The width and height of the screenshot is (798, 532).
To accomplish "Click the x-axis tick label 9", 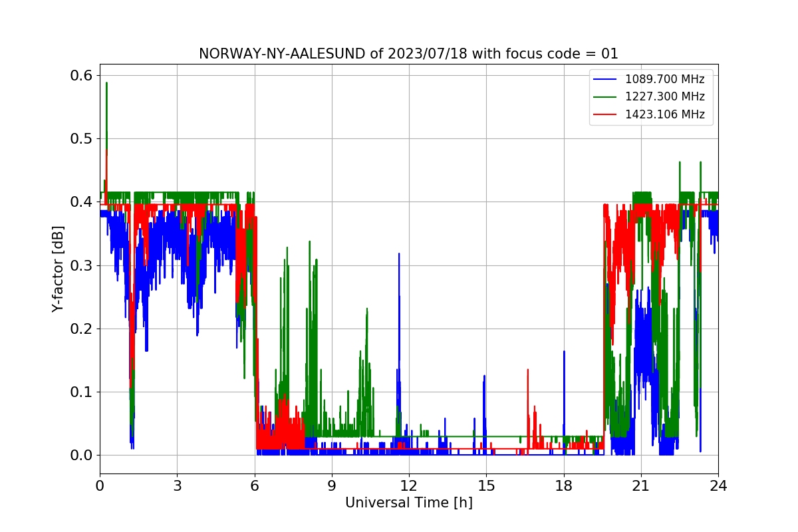I will [332, 485].
